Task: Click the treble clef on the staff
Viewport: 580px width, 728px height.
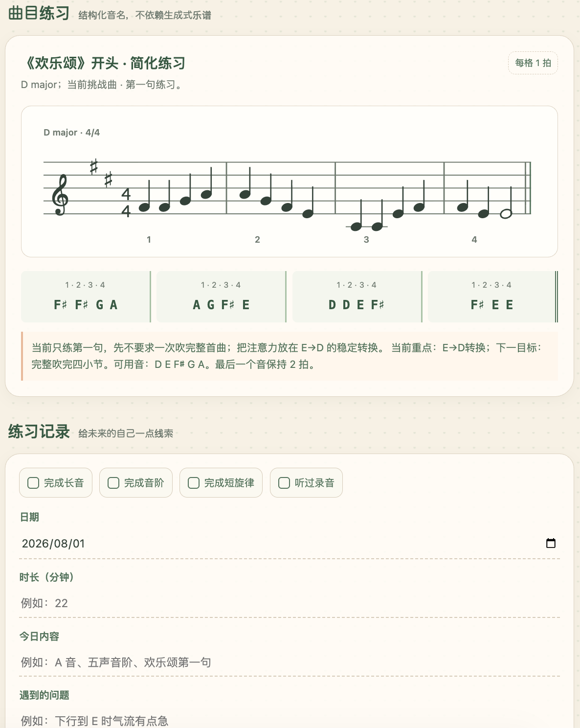Action: pos(60,195)
